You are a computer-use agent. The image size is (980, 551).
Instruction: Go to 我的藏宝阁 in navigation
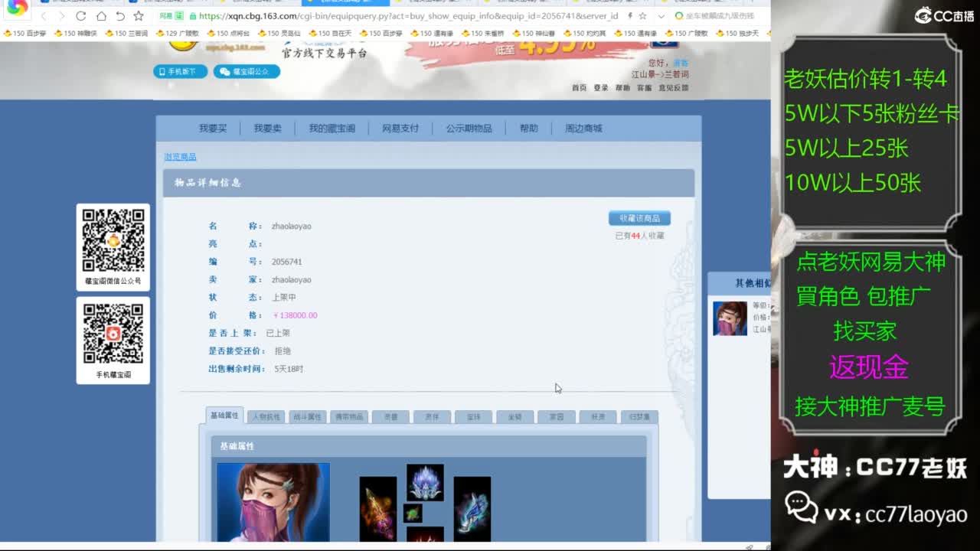[x=332, y=129]
